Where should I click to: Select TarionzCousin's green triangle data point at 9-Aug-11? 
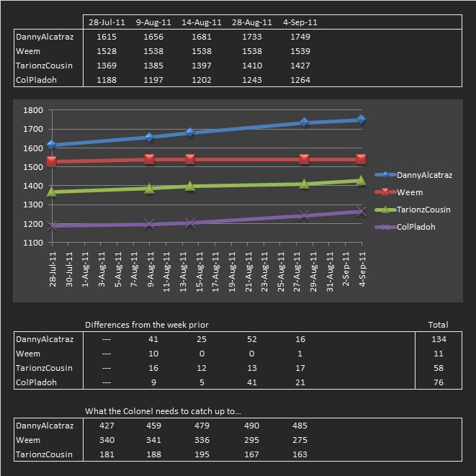point(149,188)
